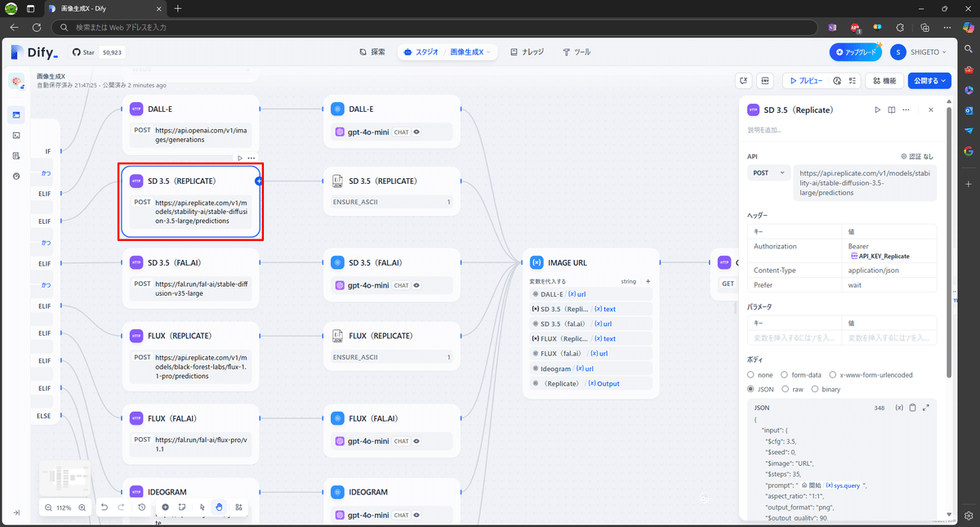The width and height of the screenshot is (980, 527).
Task: Select the DALL-E HTTP request node
Action: click(x=190, y=124)
